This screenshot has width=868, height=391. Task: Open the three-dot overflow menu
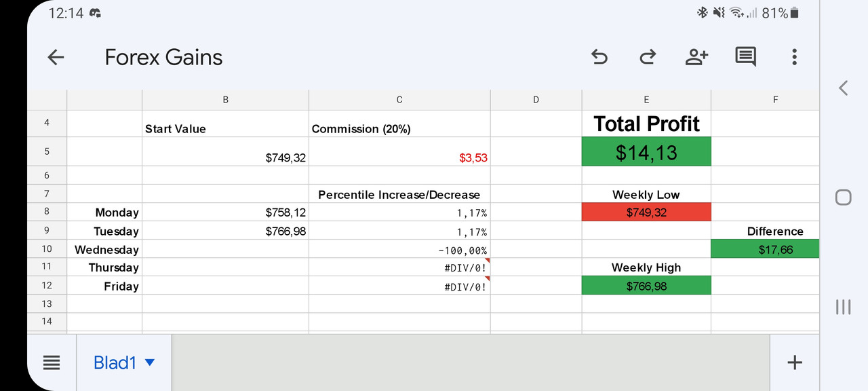794,57
